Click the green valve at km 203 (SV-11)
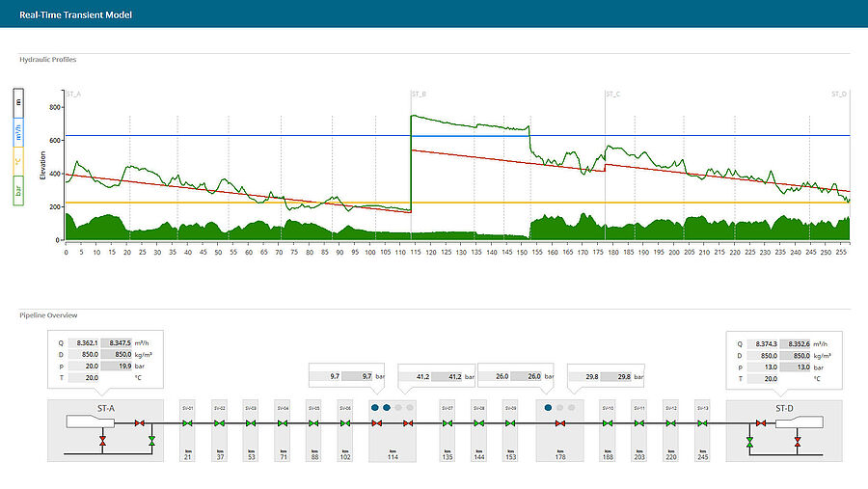Screen dimensions: 868x489 pyautogui.click(x=639, y=423)
